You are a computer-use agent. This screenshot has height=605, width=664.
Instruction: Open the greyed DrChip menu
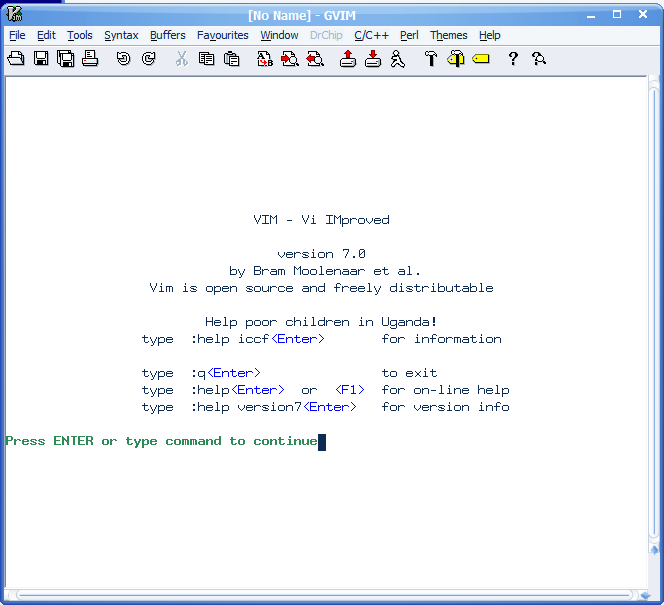click(326, 35)
